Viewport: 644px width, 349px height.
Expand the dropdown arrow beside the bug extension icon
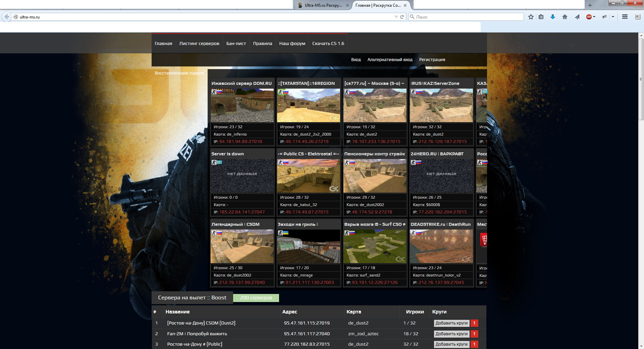point(613,17)
